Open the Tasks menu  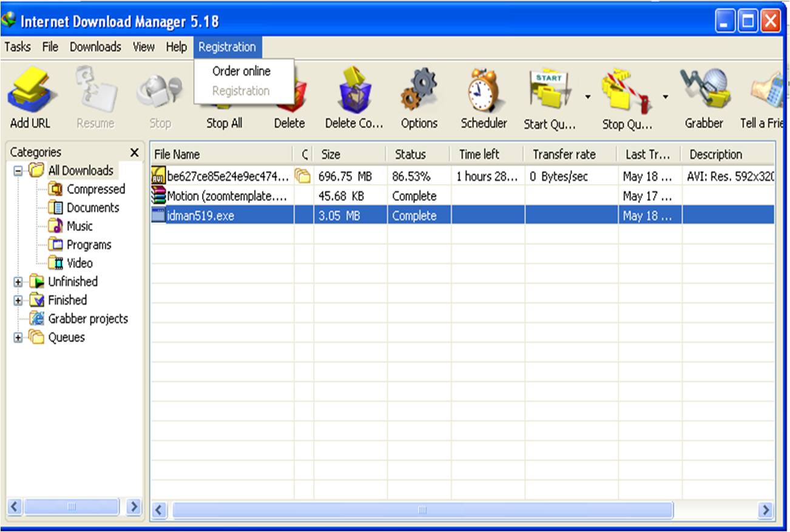pyautogui.click(x=17, y=47)
